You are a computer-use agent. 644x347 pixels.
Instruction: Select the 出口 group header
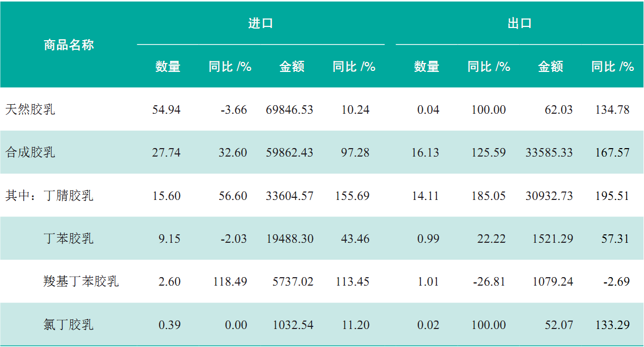pos(519,23)
